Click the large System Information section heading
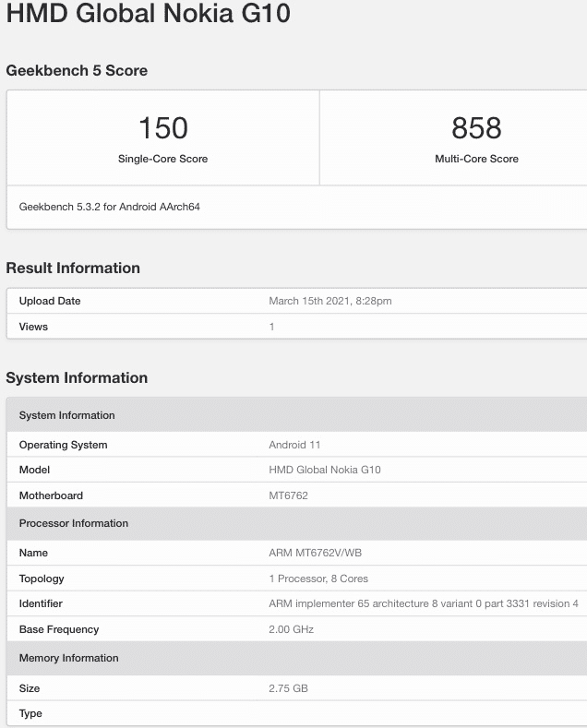 tap(77, 378)
